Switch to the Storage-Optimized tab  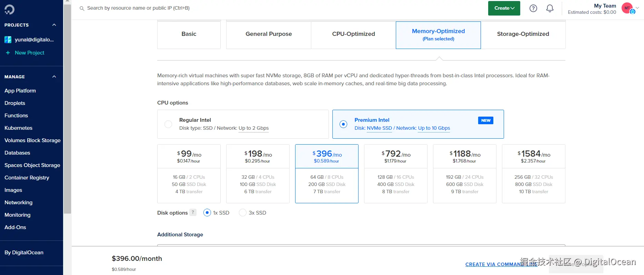(523, 35)
